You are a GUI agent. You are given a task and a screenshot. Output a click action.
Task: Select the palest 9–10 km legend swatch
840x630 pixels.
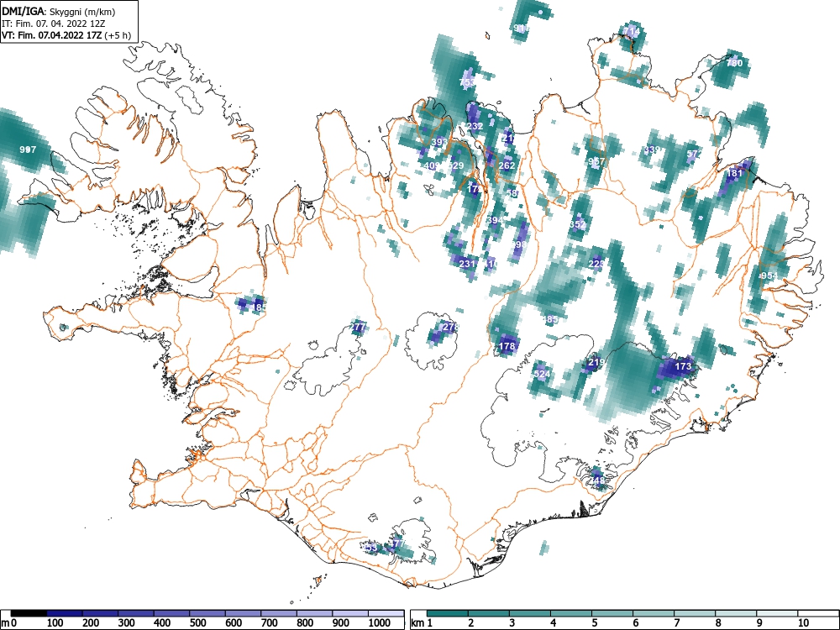(x=777, y=613)
